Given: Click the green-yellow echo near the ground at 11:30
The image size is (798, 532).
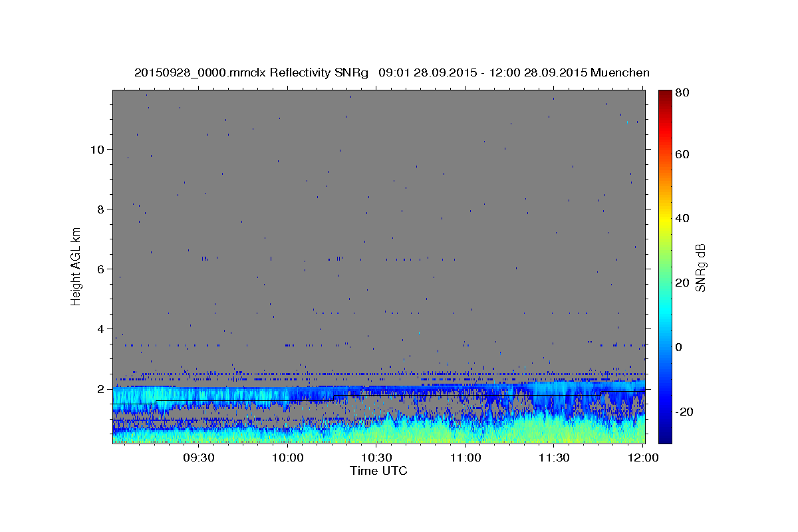Looking at the screenshot, I should coord(555,429).
